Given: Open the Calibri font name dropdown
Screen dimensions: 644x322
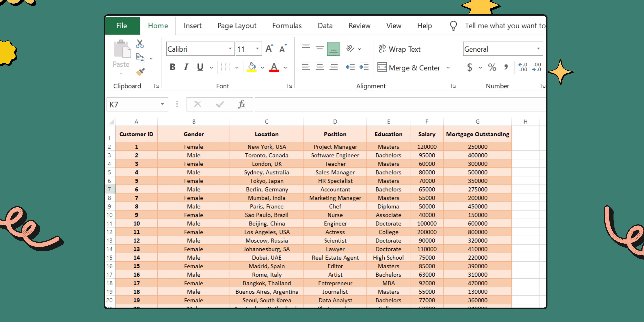Looking at the screenshot, I should click(230, 49).
